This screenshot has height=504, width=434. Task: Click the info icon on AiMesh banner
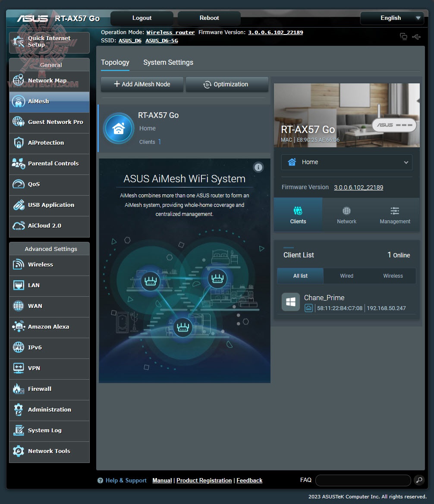tap(258, 167)
